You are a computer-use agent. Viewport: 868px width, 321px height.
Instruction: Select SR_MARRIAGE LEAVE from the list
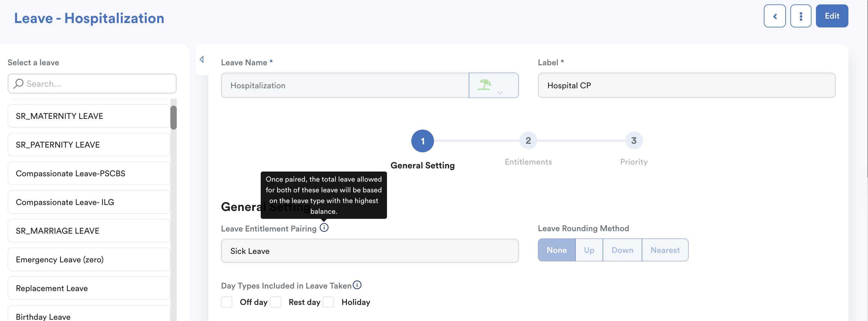[89, 231]
